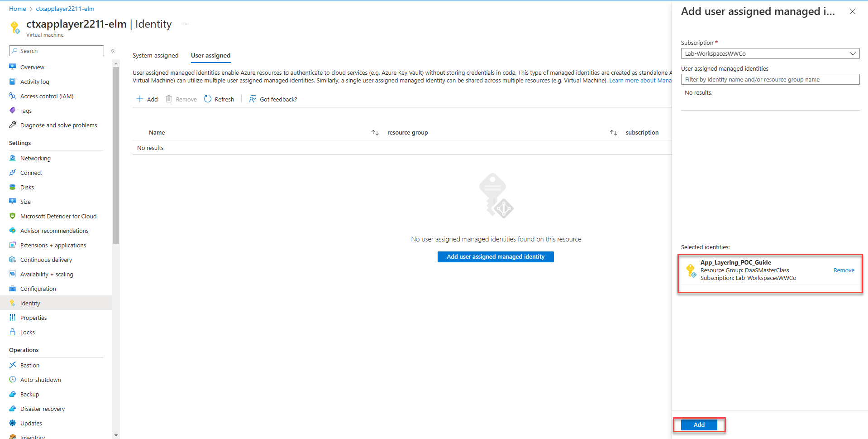Image resolution: width=868 pixels, height=439 pixels.
Task: Click the Backup cloud icon
Action: [x=13, y=394]
